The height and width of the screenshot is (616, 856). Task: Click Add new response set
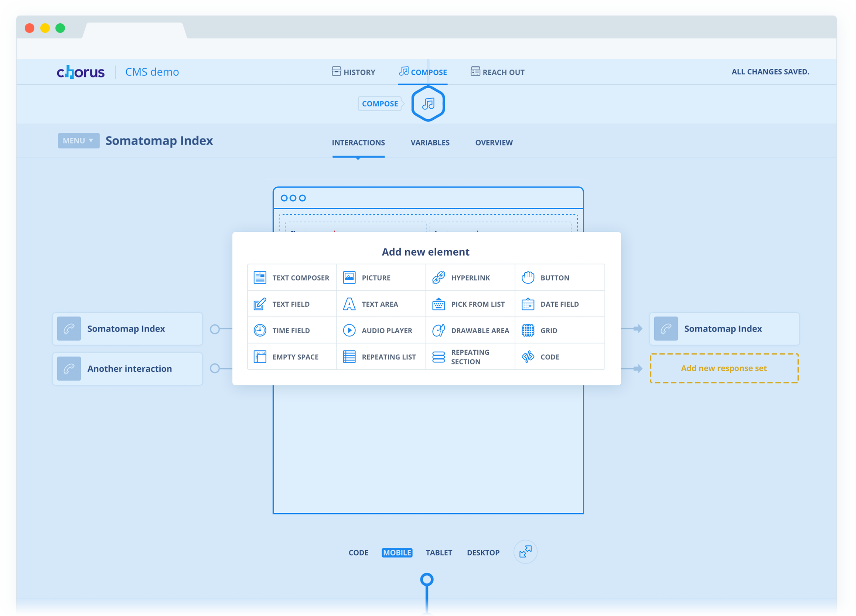(723, 368)
